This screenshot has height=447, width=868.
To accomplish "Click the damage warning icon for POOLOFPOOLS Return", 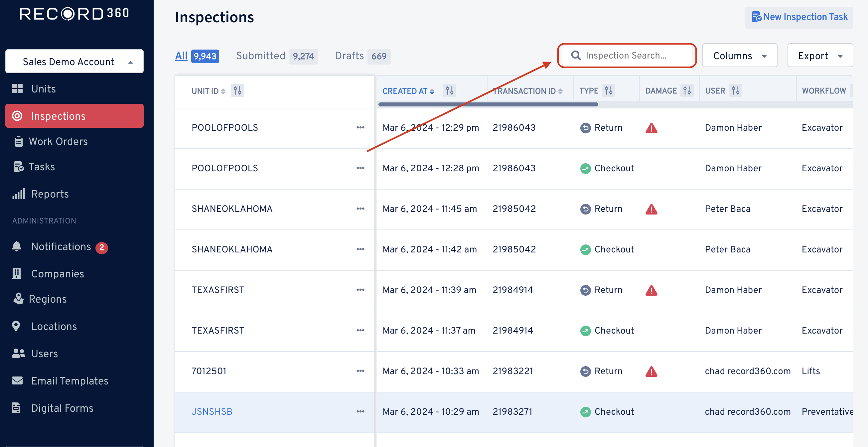I will 651,128.
